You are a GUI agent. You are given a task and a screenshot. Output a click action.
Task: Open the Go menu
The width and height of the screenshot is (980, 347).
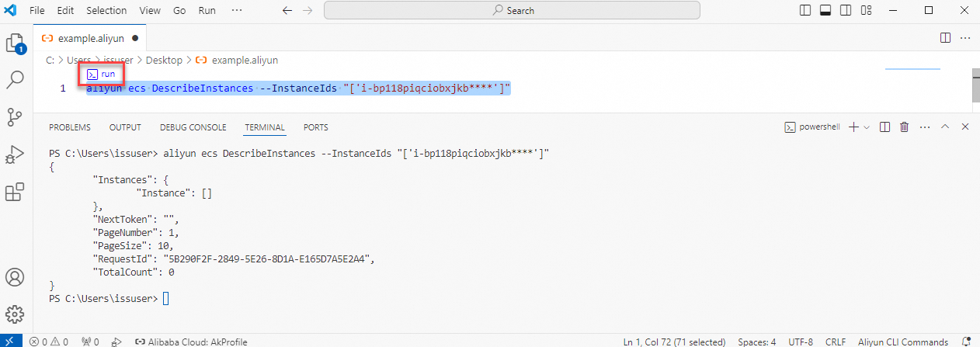click(x=179, y=11)
